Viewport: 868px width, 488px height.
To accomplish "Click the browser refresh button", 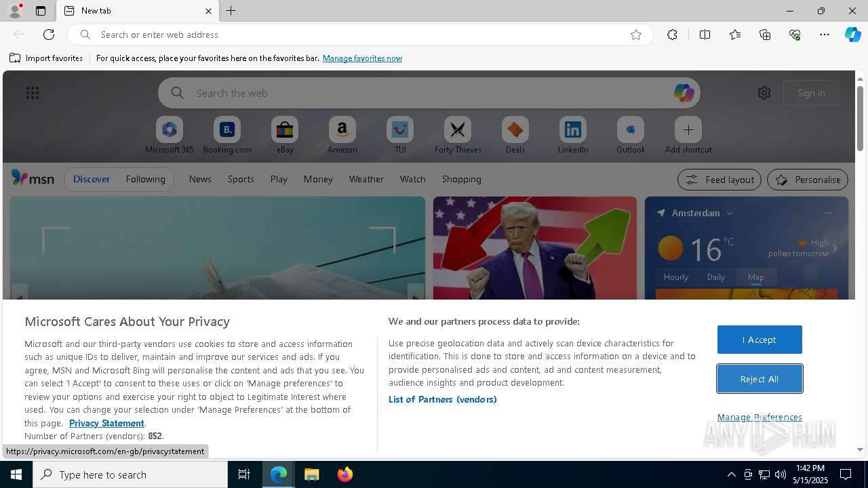I will tap(49, 35).
